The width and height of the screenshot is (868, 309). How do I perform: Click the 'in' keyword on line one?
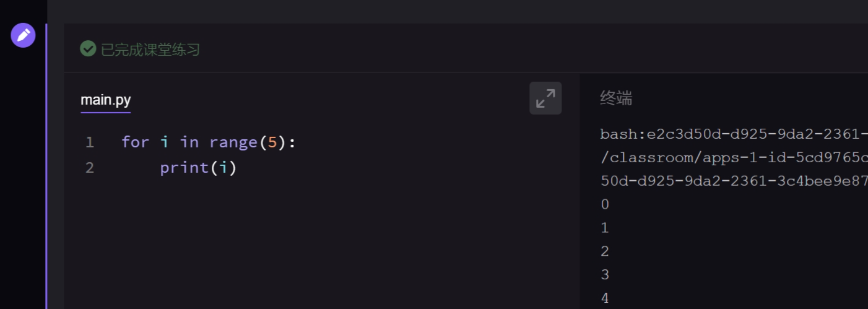click(x=189, y=142)
